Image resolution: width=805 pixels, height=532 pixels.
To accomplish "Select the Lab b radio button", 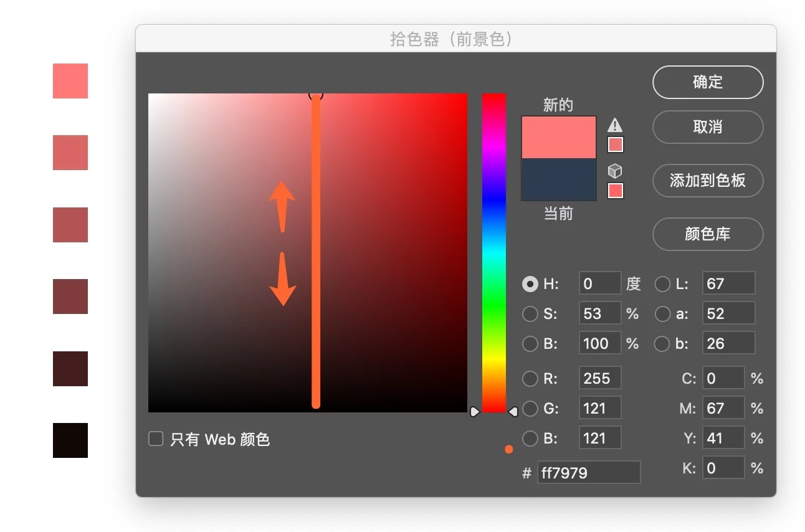I will point(662,344).
